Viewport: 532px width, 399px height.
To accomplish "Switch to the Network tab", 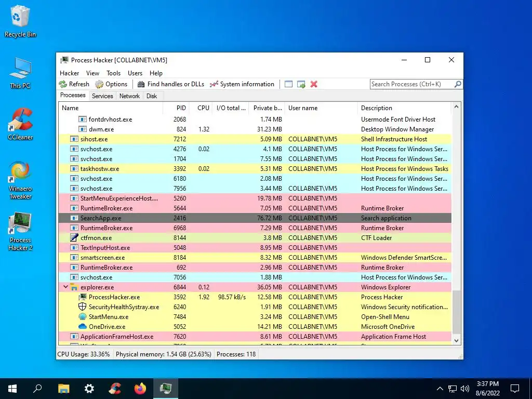I will tap(129, 96).
